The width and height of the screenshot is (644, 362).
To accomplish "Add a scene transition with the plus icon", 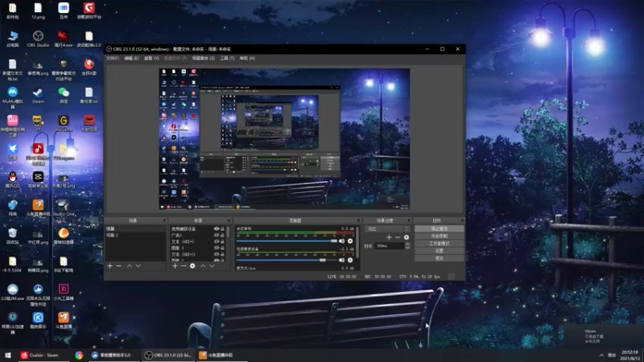I will pos(389,237).
